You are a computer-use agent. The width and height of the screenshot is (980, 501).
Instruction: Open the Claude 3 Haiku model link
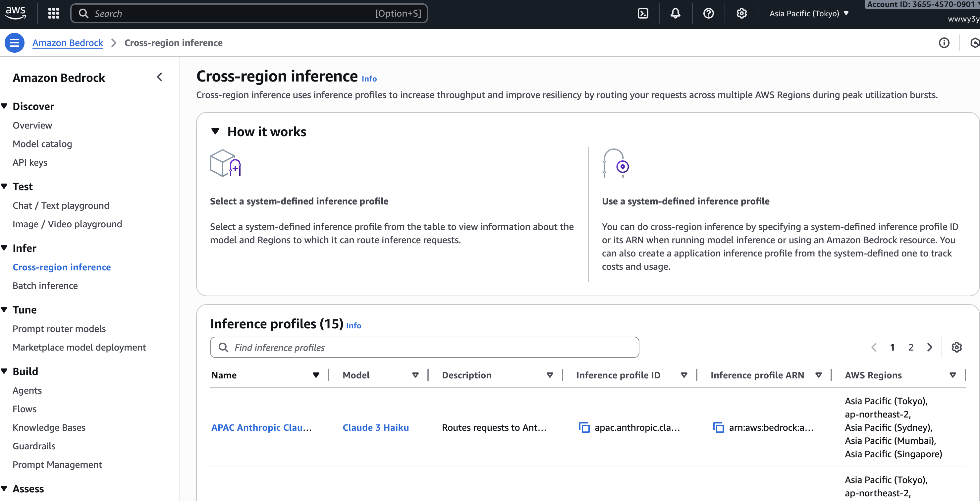click(x=375, y=427)
